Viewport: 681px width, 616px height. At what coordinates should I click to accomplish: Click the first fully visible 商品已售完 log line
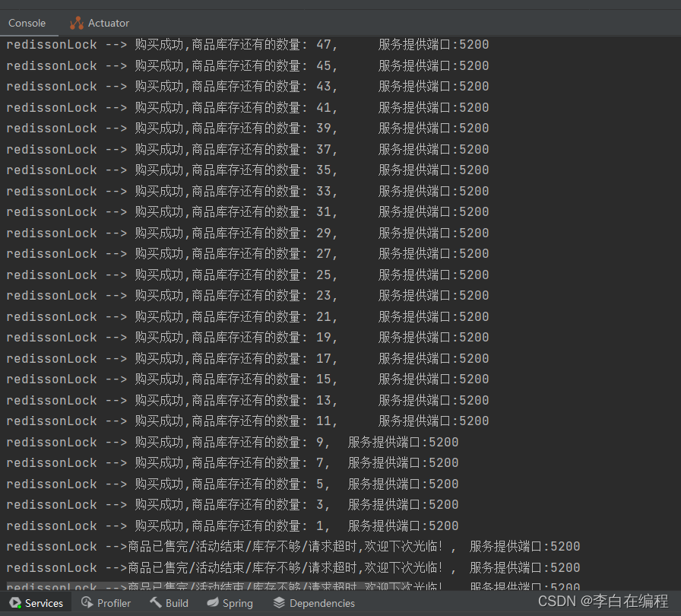(293, 547)
